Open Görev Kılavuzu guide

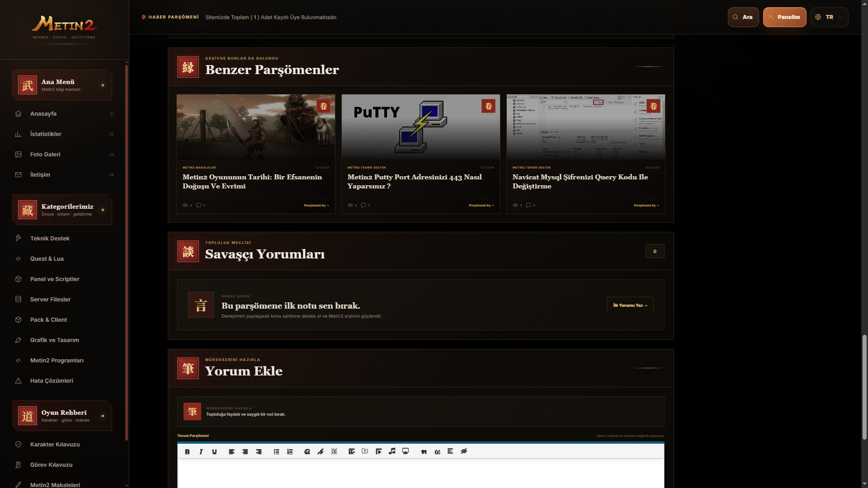(64, 465)
